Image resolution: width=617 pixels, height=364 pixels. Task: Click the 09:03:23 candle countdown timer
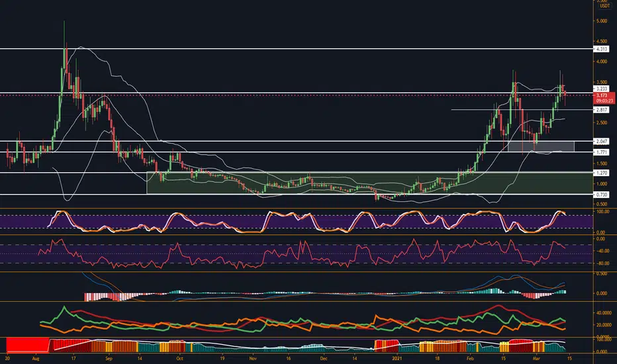tap(604, 101)
